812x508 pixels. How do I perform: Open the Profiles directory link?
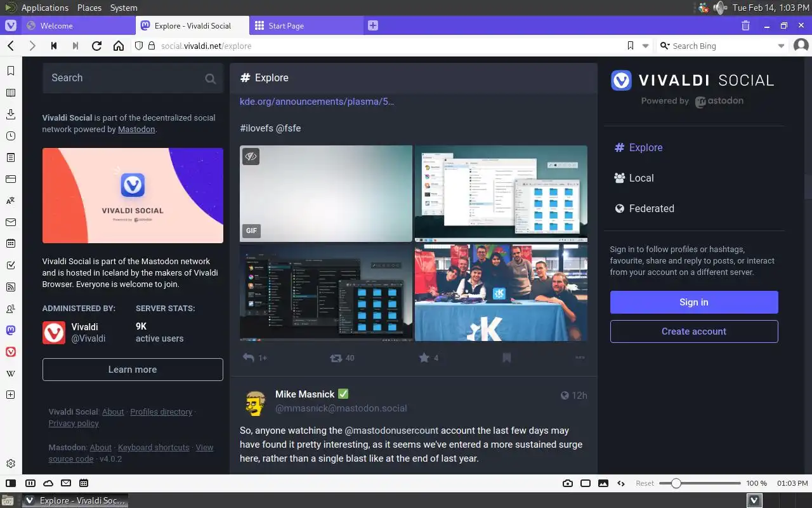tap(161, 411)
